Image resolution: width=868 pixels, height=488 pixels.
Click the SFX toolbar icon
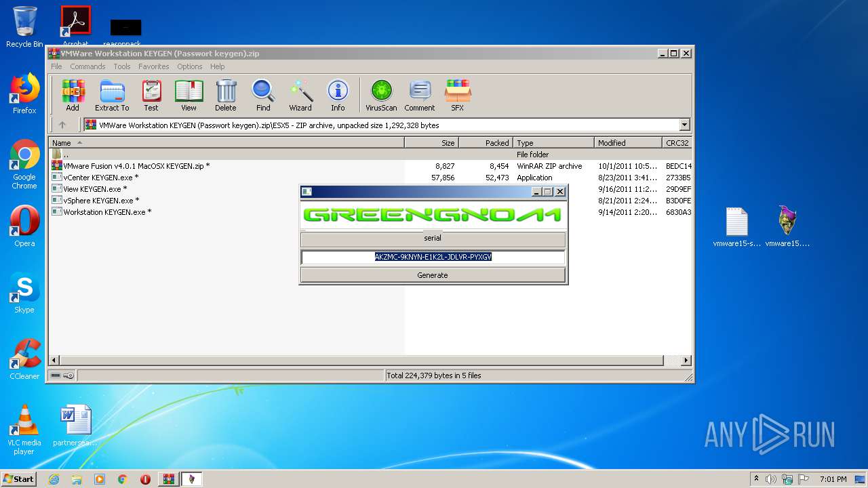point(458,96)
